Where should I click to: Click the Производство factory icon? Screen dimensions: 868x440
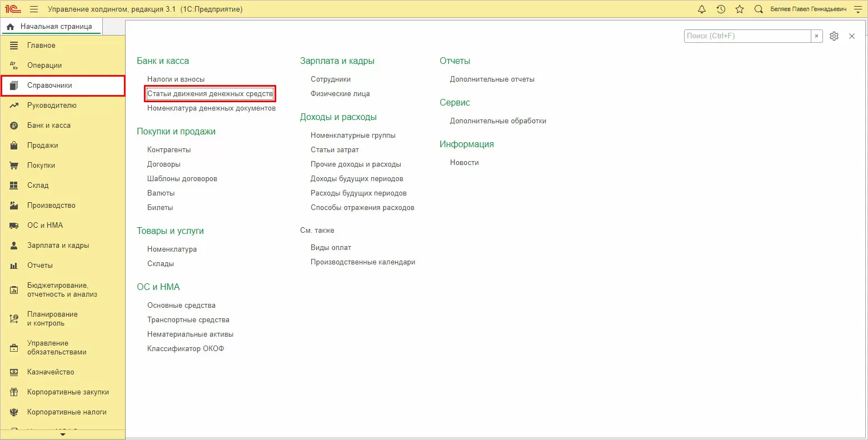coord(14,206)
